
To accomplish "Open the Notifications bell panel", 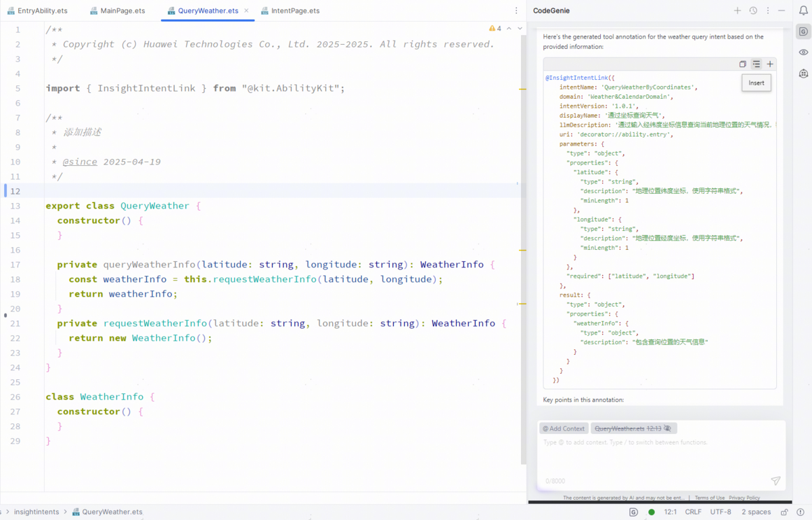I will pos(803,11).
